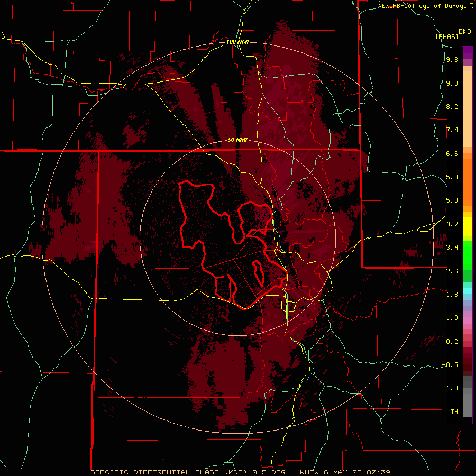Pick the cyan color bar segment

[x=467, y=290]
